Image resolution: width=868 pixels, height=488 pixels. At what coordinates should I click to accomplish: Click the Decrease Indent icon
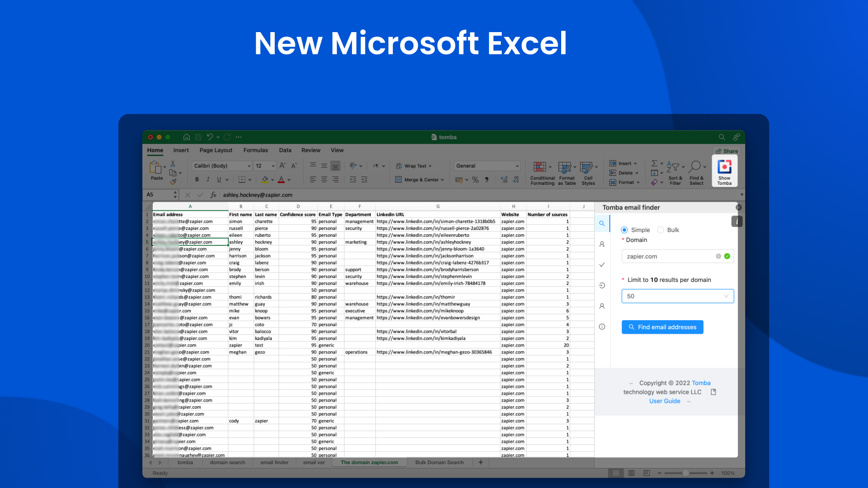tap(353, 180)
